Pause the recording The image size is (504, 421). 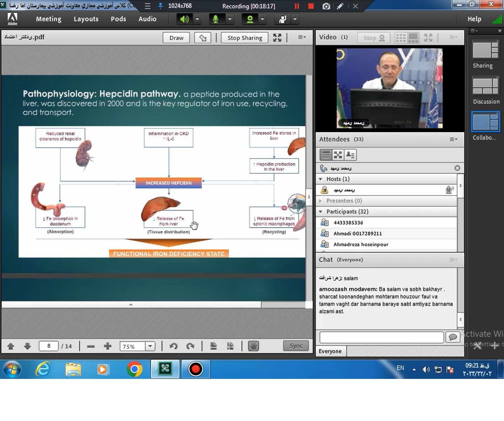click(x=297, y=6)
